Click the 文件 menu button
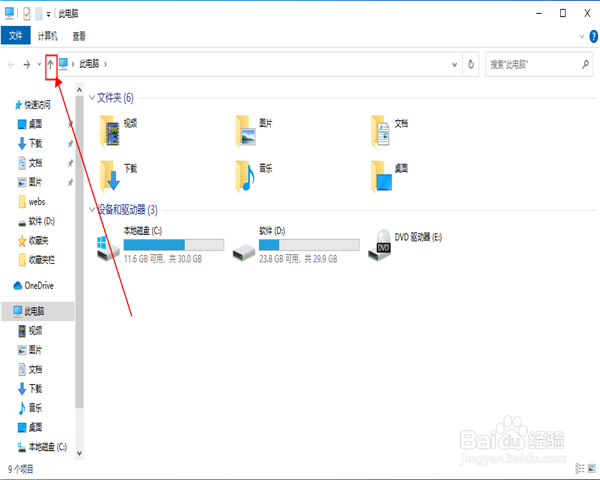 point(16,36)
